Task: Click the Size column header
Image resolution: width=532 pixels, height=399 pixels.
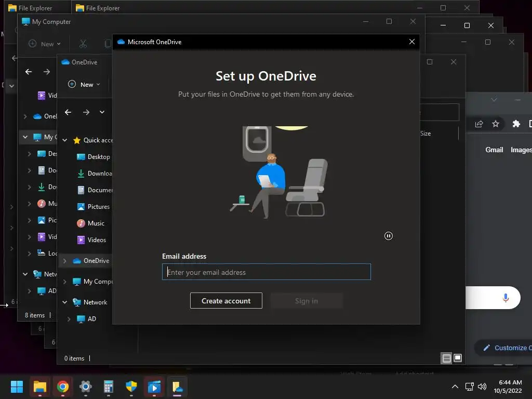Action: (x=425, y=134)
